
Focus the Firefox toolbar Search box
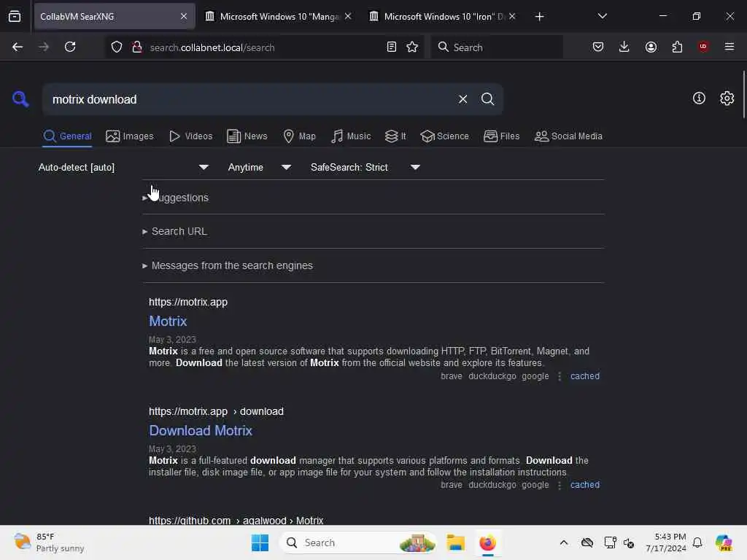point(497,47)
